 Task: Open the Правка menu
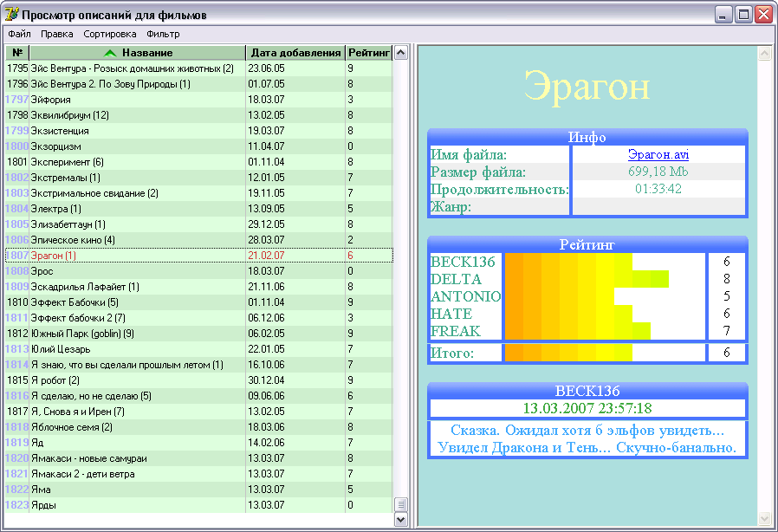57,34
